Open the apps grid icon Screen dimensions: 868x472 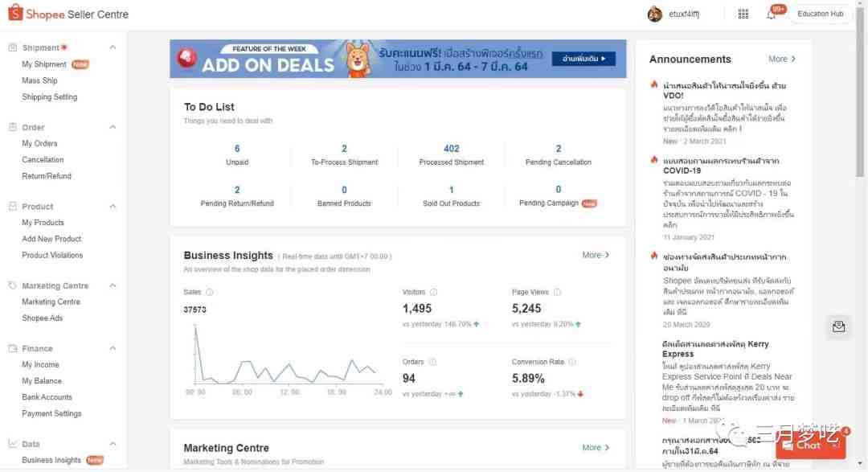tap(743, 14)
